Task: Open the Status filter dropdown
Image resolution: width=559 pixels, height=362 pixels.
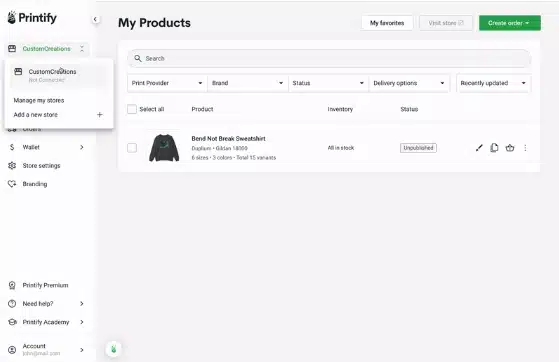Action: pos(328,83)
